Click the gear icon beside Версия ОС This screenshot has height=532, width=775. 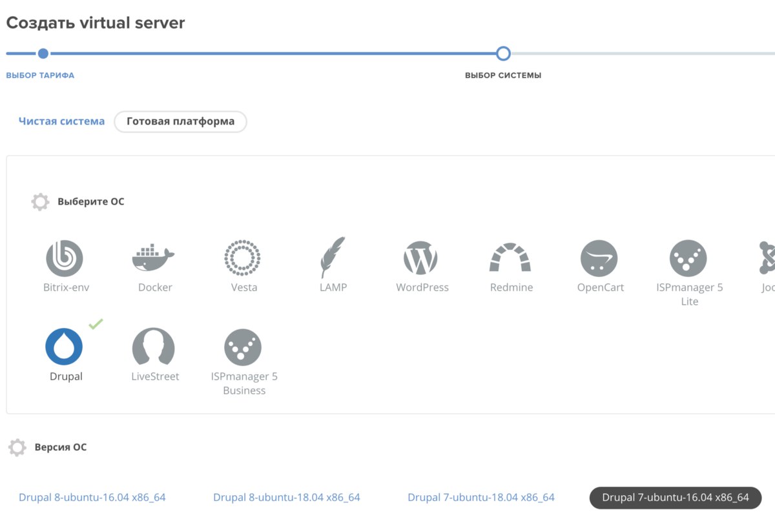(x=17, y=447)
